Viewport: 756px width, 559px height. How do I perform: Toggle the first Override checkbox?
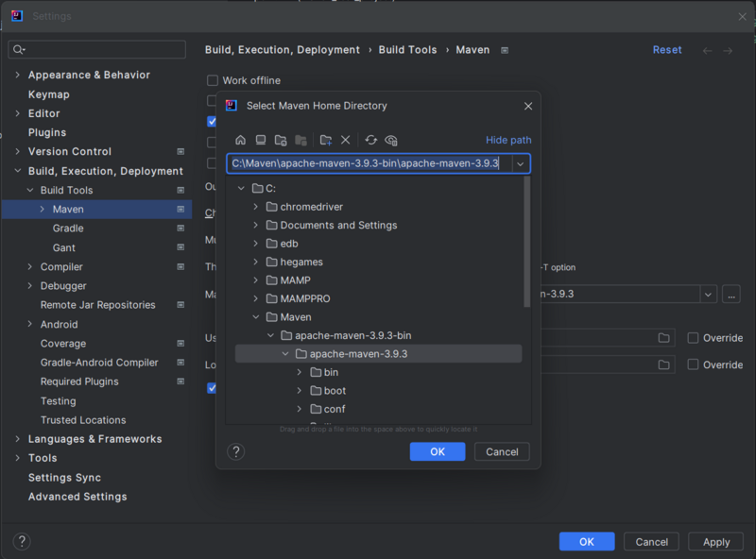coord(693,338)
